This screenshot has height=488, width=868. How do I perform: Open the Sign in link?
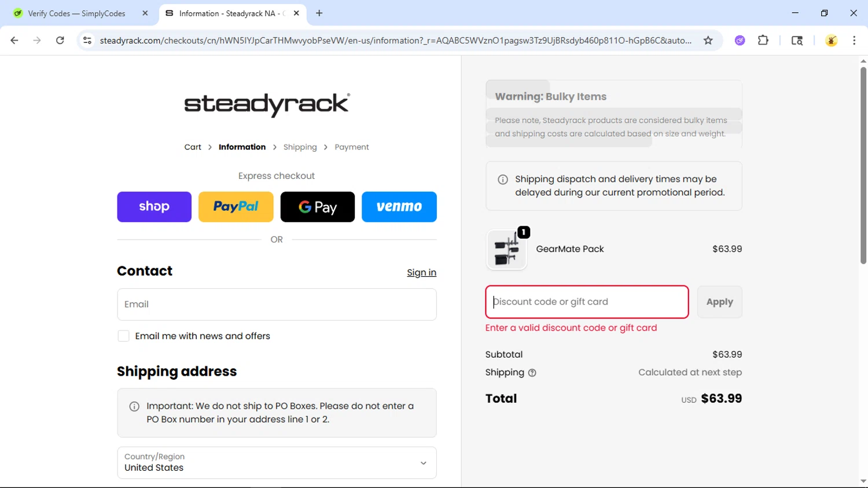(421, 273)
